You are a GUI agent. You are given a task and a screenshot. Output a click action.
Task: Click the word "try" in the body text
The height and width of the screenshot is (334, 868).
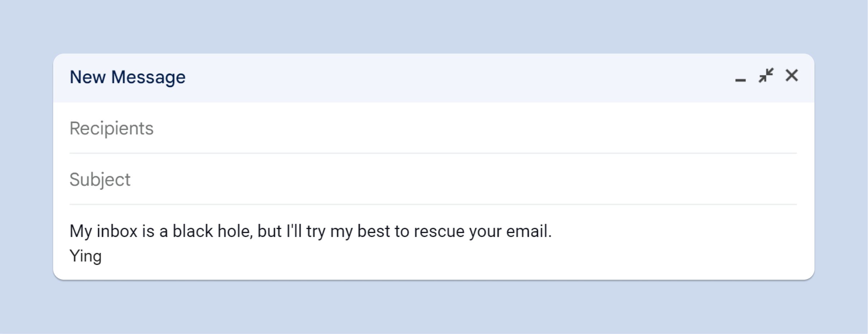click(x=316, y=231)
